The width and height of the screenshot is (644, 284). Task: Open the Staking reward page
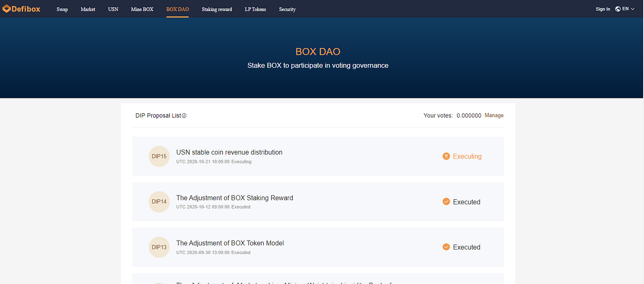click(x=217, y=9)
